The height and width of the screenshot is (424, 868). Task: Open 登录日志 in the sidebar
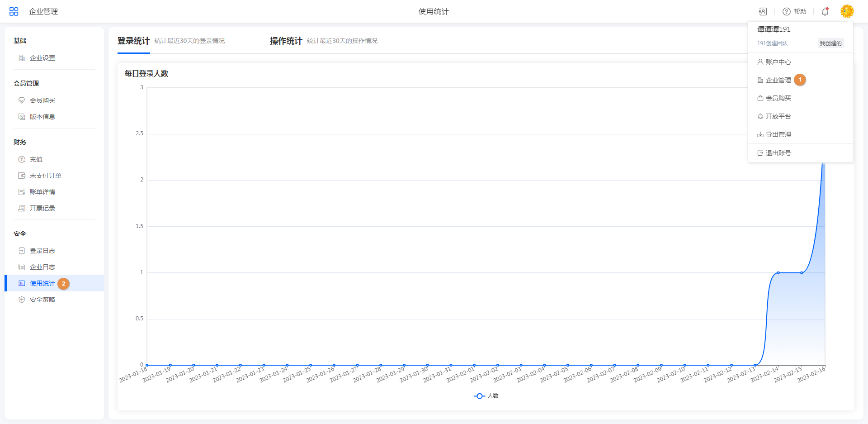click(42, 251)
